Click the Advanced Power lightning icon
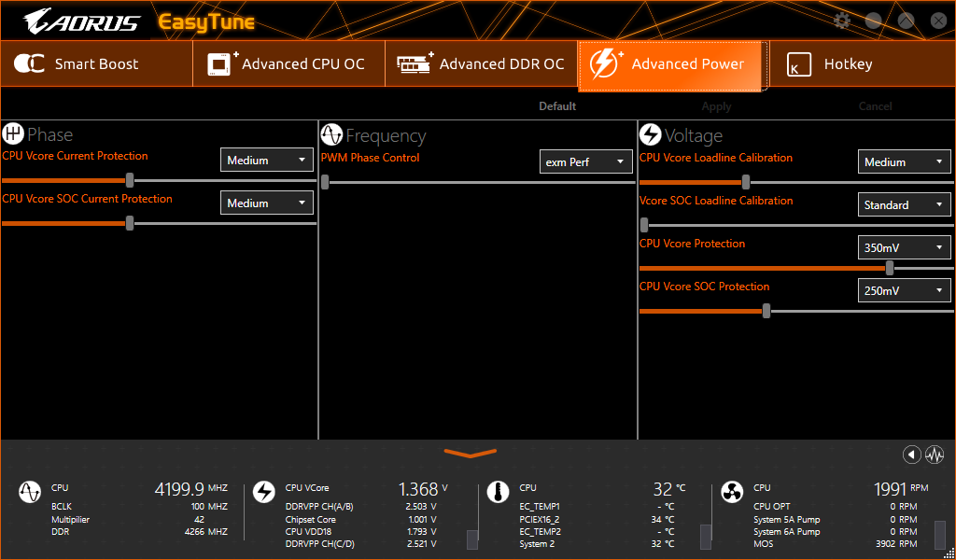956x560 pixels. click(x=605, y=64)
